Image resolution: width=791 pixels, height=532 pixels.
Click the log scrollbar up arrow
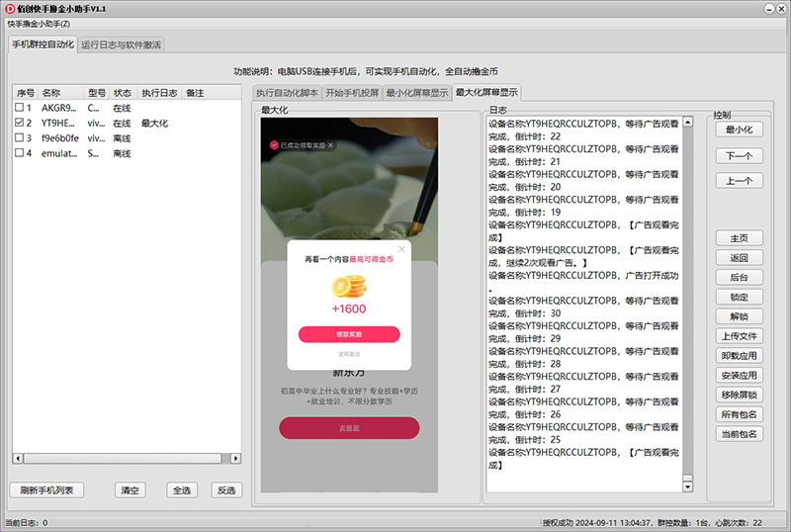click(687, 123)
